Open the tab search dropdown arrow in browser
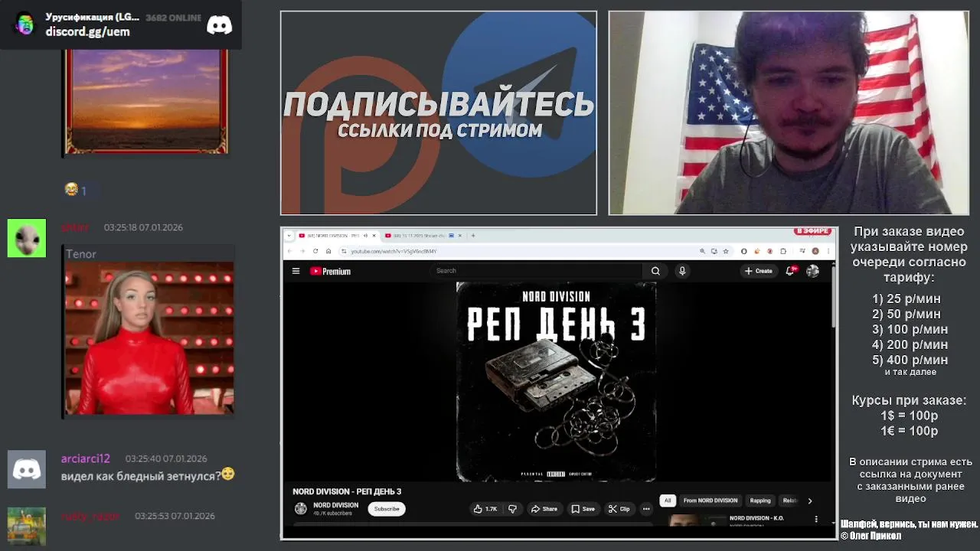This screenshot has width=980, height=551. [x=289, y=236]
